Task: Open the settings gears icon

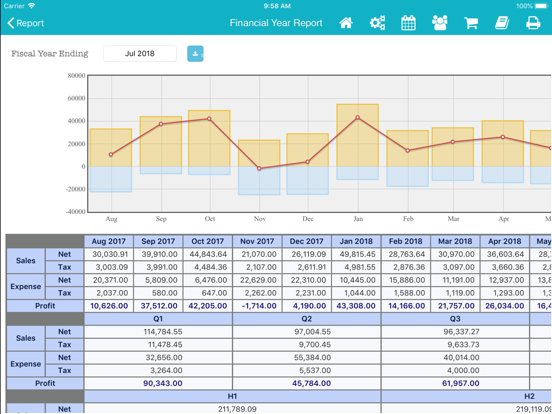Action: click(x=377, y=23)
